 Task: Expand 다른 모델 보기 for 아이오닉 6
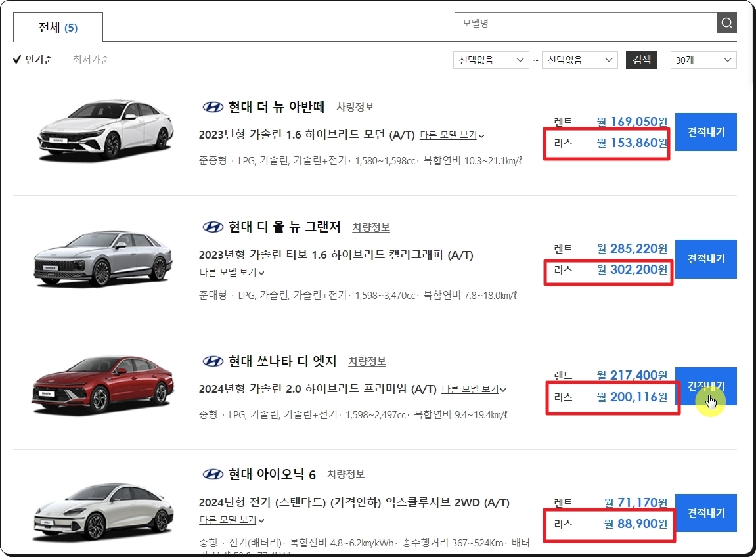click(231, 520)
